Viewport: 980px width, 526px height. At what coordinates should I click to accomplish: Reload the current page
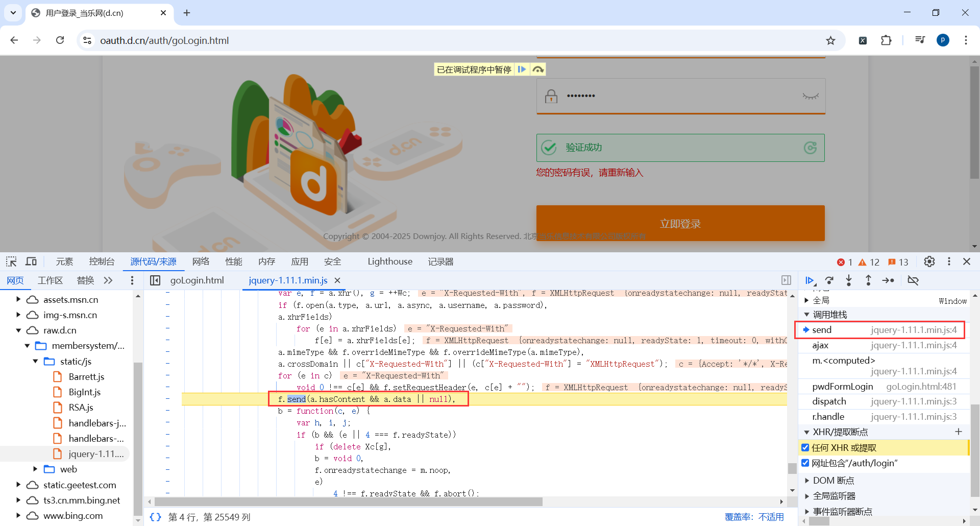point(60,40)
